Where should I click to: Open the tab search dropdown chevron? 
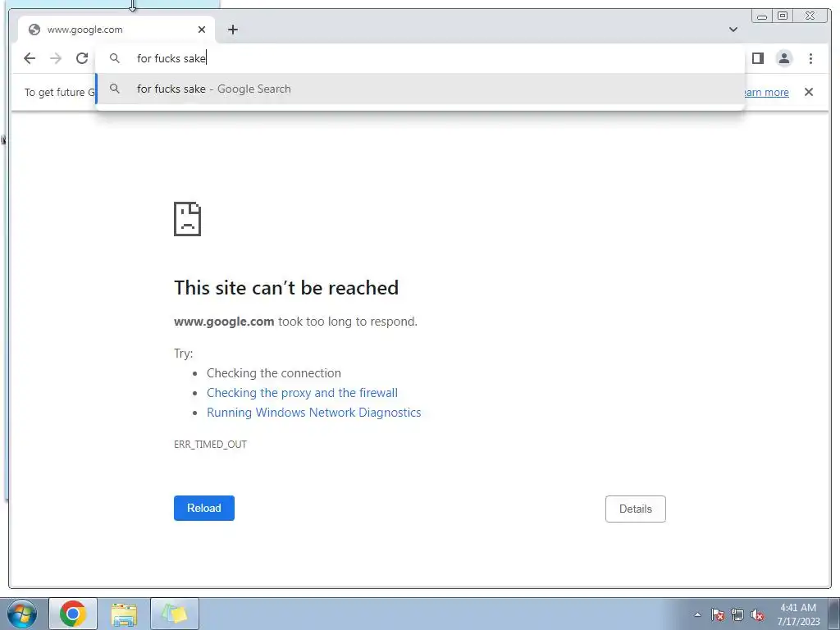733,30
